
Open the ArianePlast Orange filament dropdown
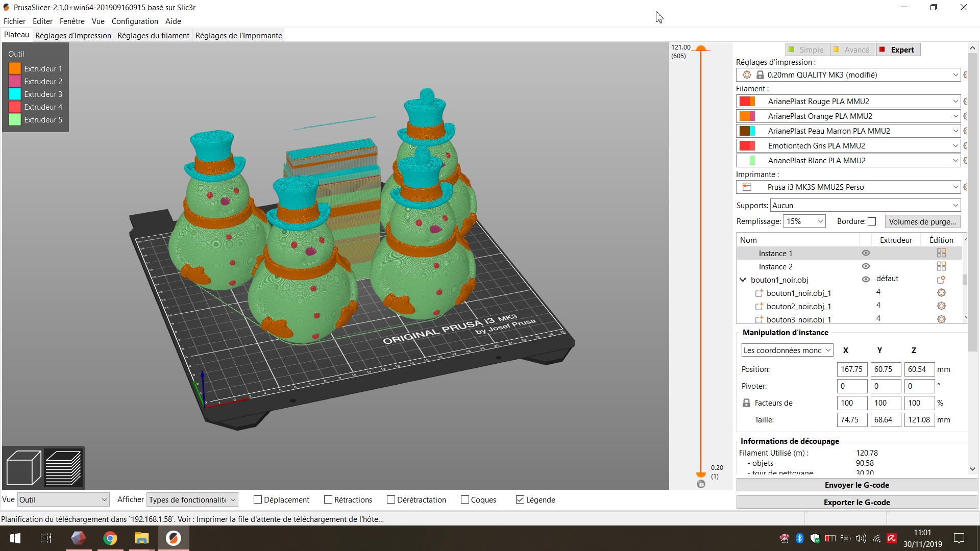(x=848, y=116)
